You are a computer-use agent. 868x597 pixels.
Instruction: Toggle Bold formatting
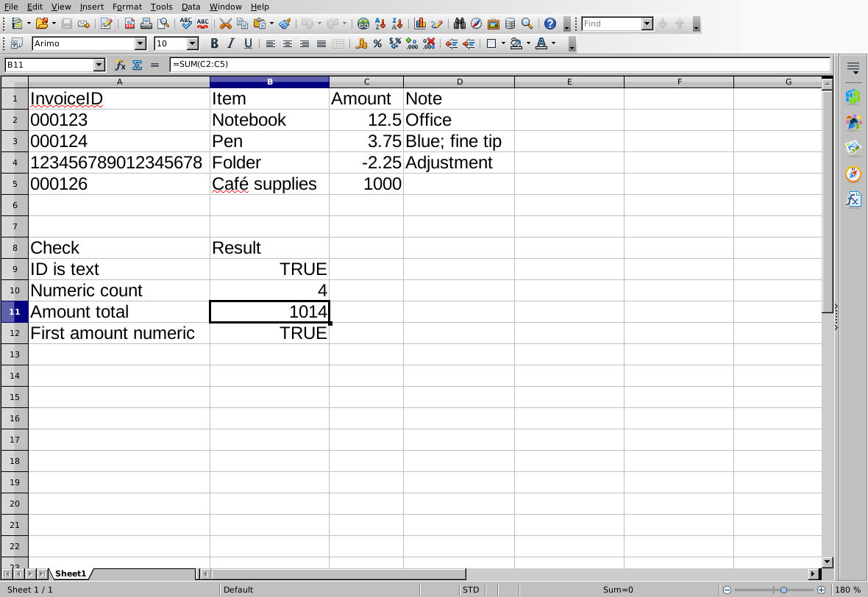pos(214,43)
